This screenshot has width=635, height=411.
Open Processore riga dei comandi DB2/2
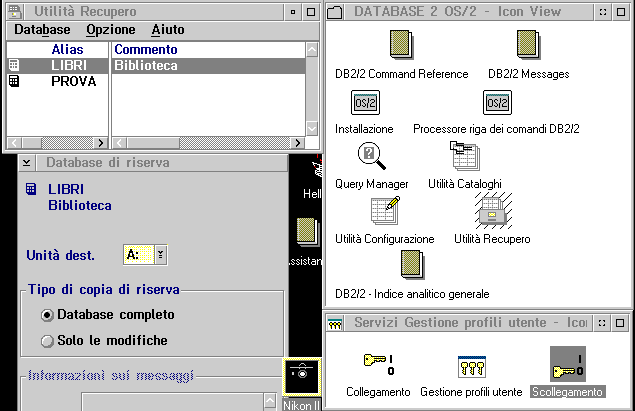click(x=496, y=102)
